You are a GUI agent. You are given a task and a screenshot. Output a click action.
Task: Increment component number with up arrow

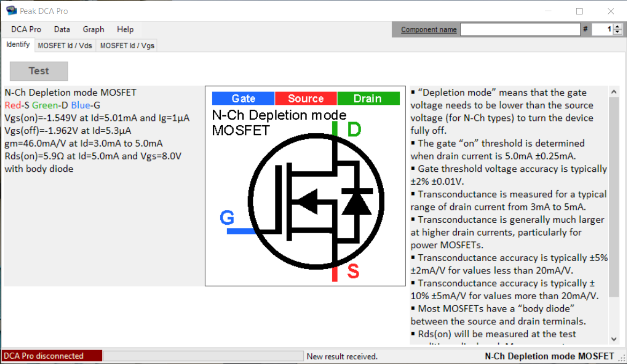(x=618, y=26)
